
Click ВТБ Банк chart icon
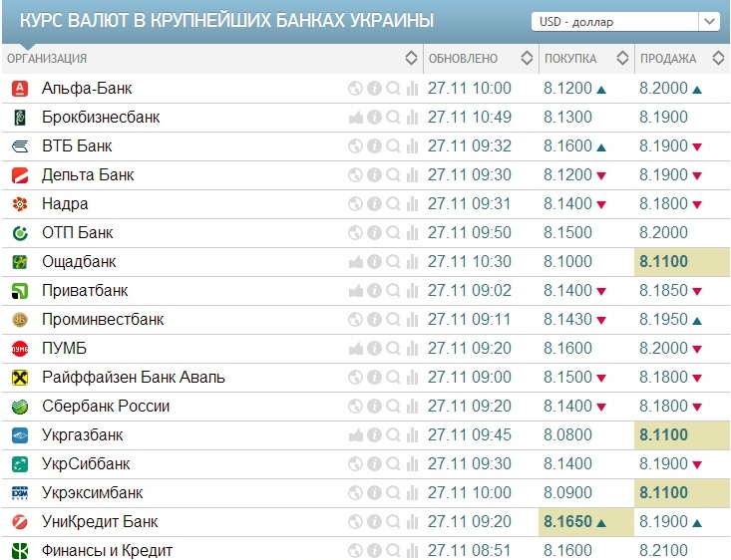pyautogui.click(x=412, y=145)
